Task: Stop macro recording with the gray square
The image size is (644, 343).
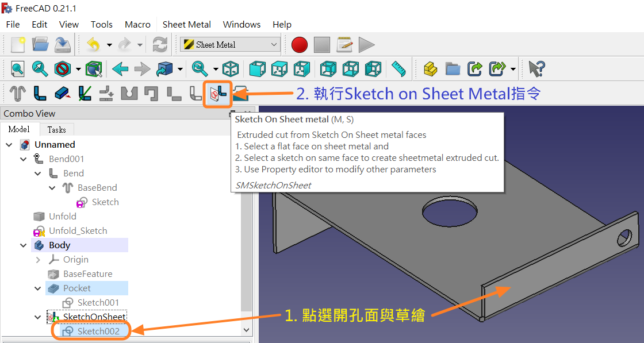Action: pyautogui.click(x=321, y=45)
